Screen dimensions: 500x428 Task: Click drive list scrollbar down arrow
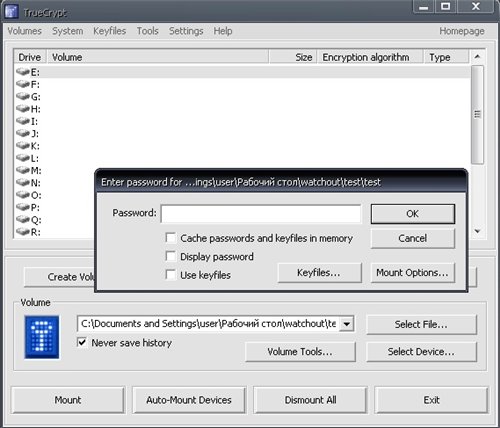pyautogui.click(x=477, y=231)
